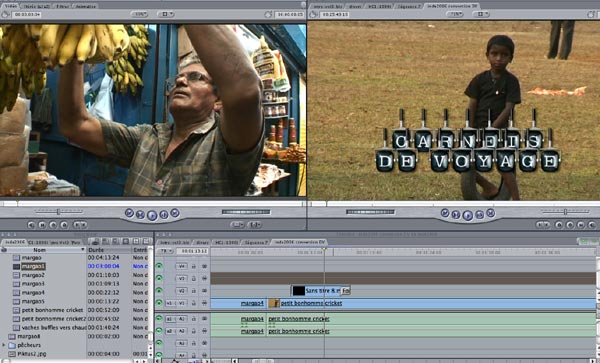Lock the A1 audio track
Viewport: 600px width, 363px height.
tap(194, 319)
